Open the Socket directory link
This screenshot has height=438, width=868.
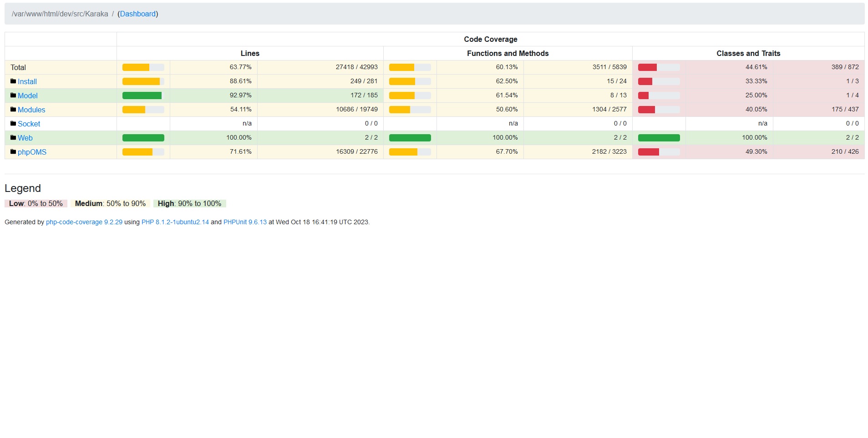click(29, 124)
